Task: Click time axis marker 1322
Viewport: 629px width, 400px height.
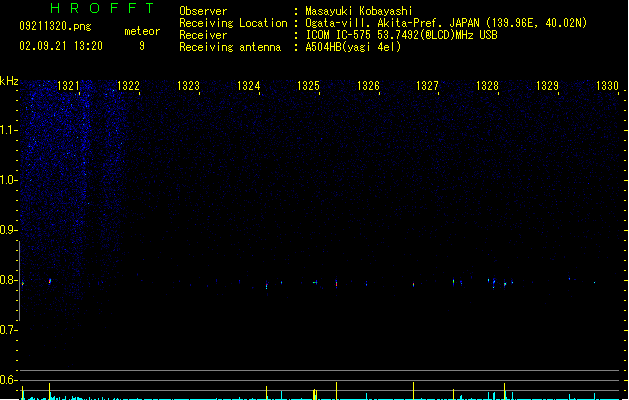Action: [128, 86]
